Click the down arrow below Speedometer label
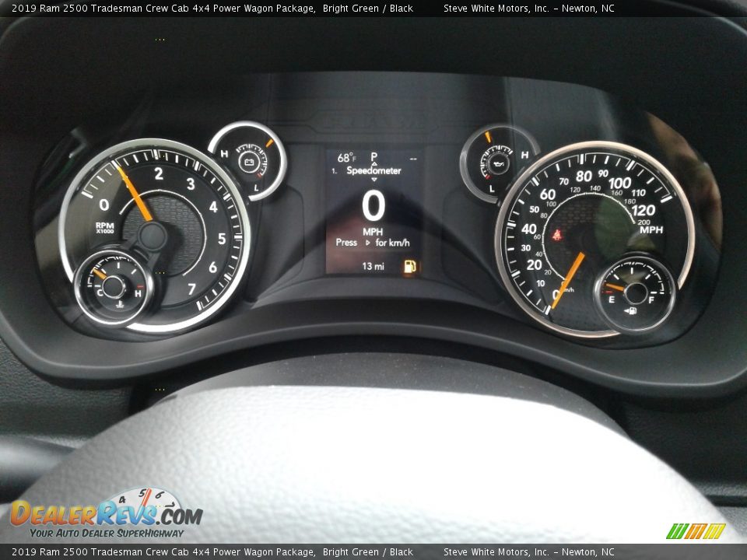 point(373,179)
